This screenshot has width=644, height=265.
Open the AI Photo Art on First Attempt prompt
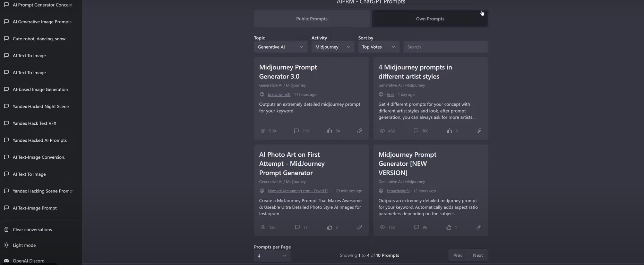[292, 163]
